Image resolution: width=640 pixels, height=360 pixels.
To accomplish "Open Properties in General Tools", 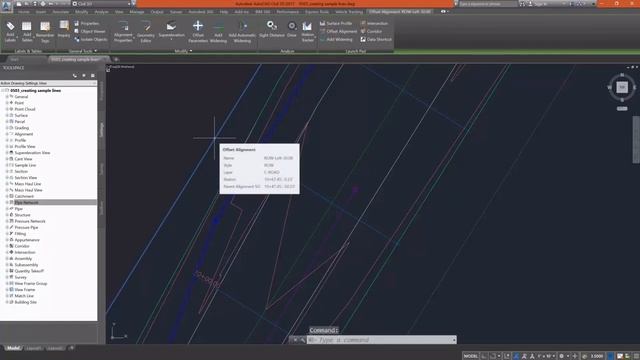I will click(87, 23).
